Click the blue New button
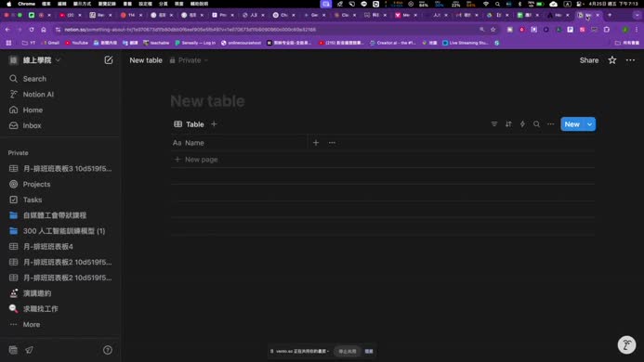Image resolution: width=644 pixels, height=362 pixels. (x=572, y=124)
